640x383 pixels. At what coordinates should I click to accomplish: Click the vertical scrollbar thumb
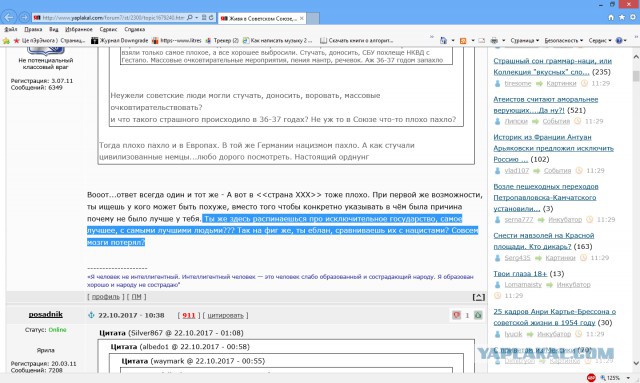point(636,76)
